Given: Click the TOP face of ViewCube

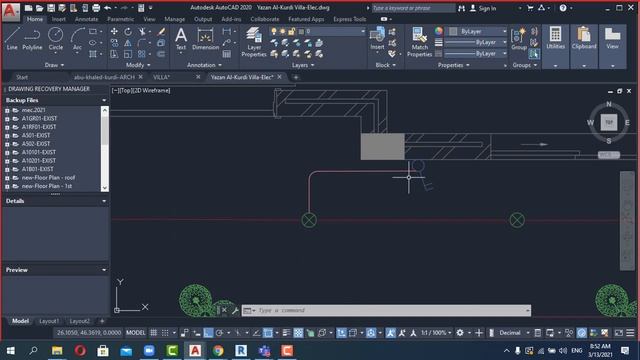Looking at the screenshot, I should [x=609, y=122].
